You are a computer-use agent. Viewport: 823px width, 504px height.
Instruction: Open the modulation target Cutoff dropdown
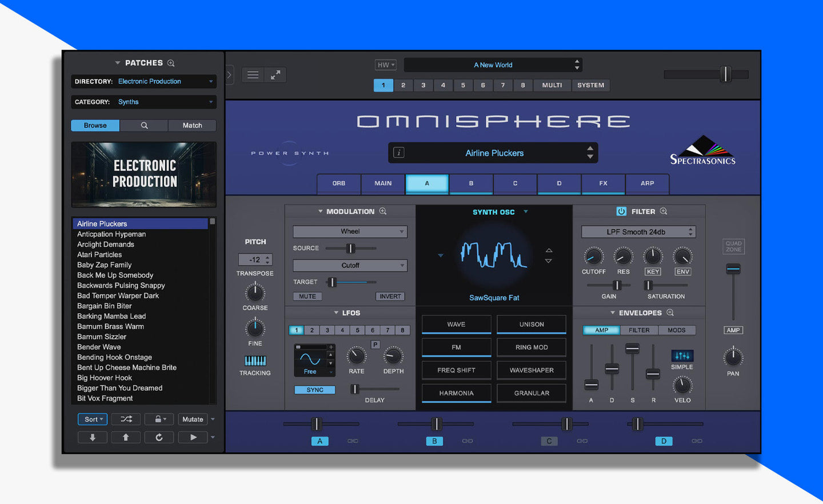350,265
